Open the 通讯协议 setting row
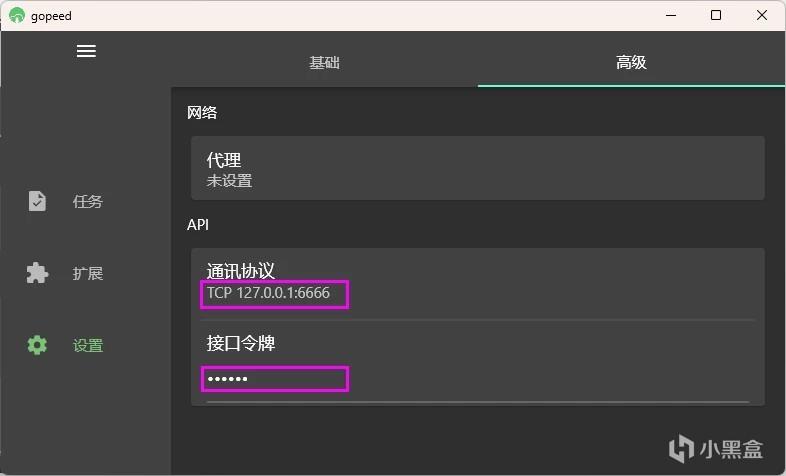Viewport: 786px width, 476px height. point(477,282)
